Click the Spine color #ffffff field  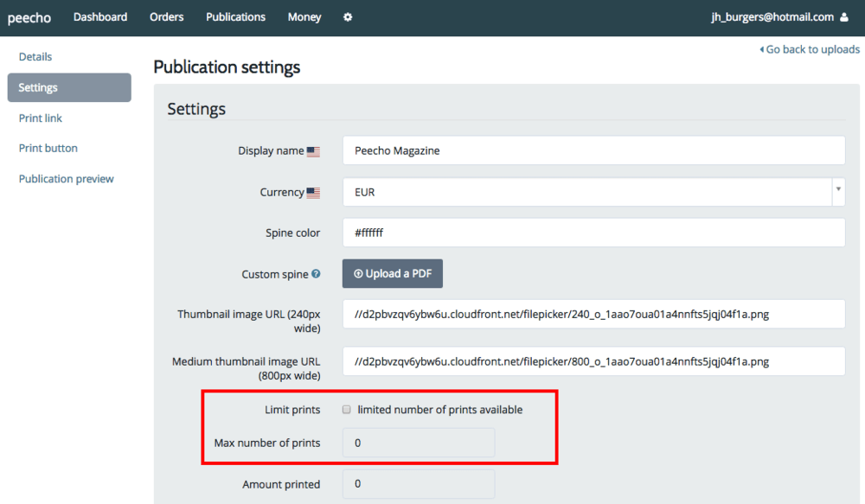[x=593, y=233]
